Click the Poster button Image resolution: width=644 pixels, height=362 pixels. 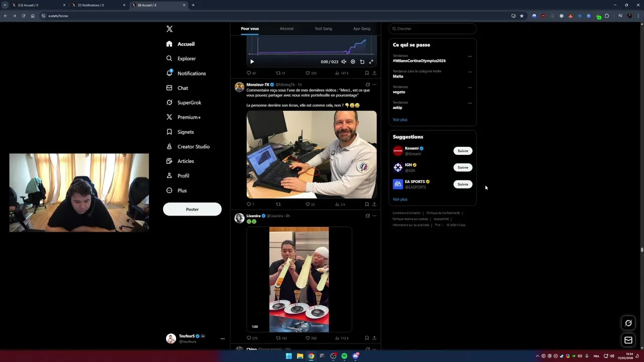coord(192,209)
